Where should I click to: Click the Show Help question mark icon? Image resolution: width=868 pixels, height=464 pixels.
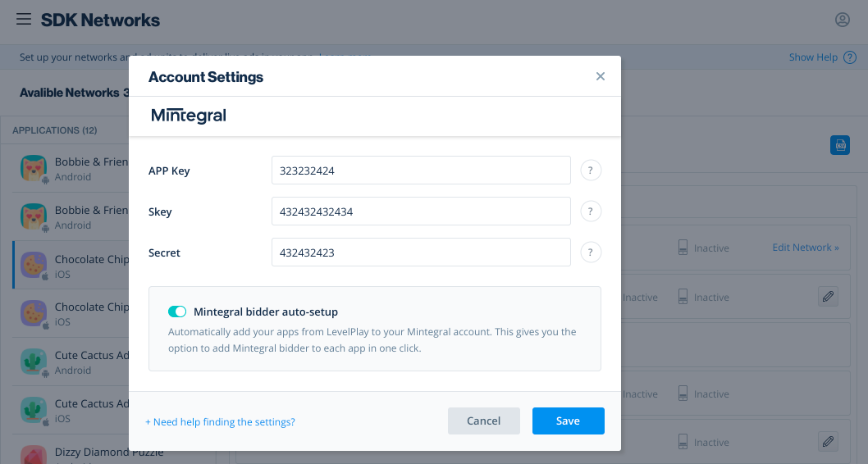tap(850, 57)
